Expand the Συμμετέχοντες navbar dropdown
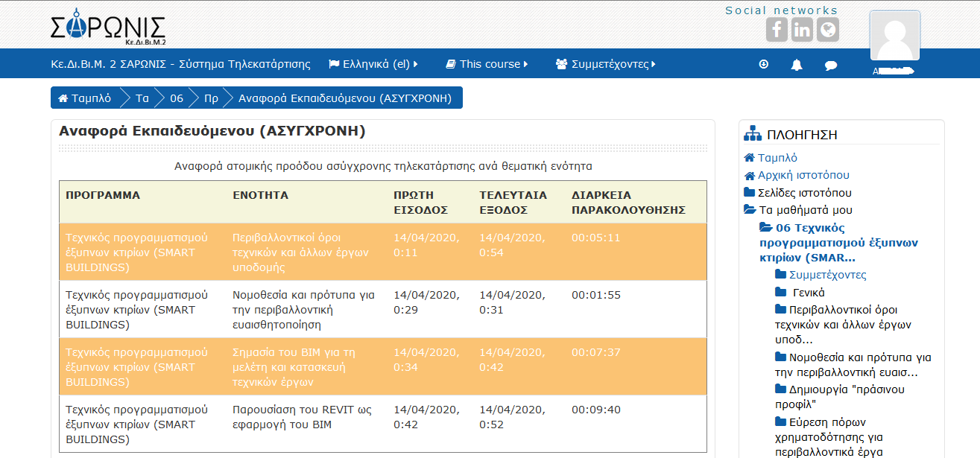Image resolution: width=980 pixels, height=458 pixels. coord(606,64)
